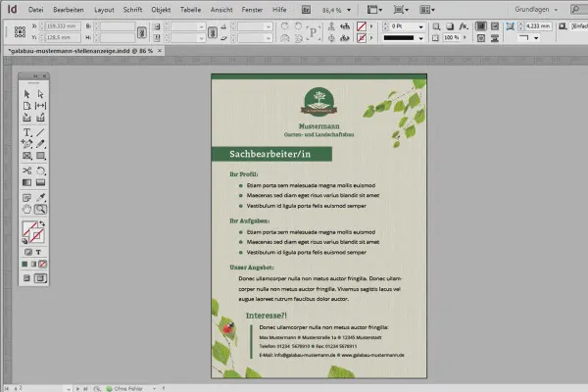Open Adobe Bridge via Br icon
Screen dimensions: 588x392
coord(306,10)
